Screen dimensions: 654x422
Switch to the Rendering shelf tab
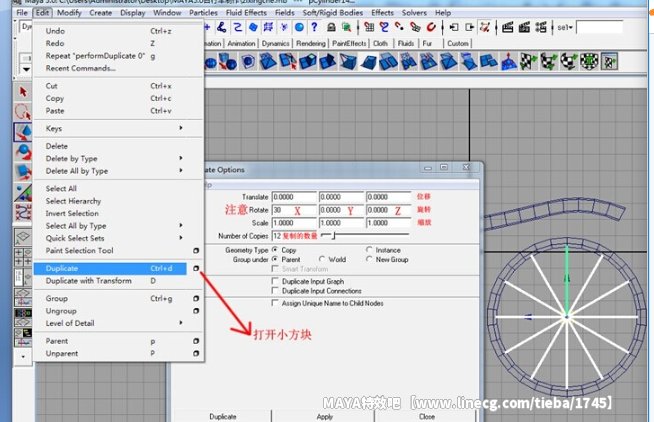tap(311, 43)
